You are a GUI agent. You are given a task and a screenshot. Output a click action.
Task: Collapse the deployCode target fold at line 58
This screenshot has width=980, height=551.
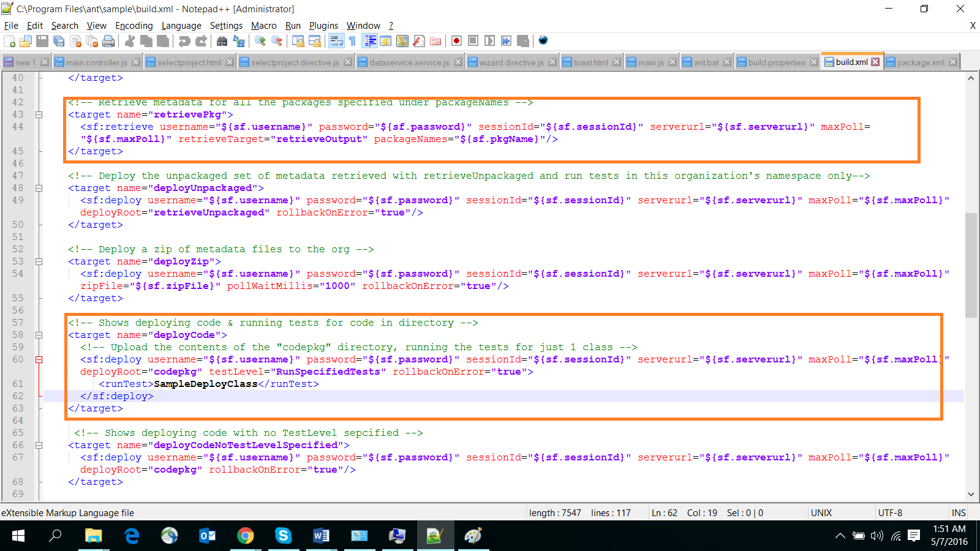point(39,335)
